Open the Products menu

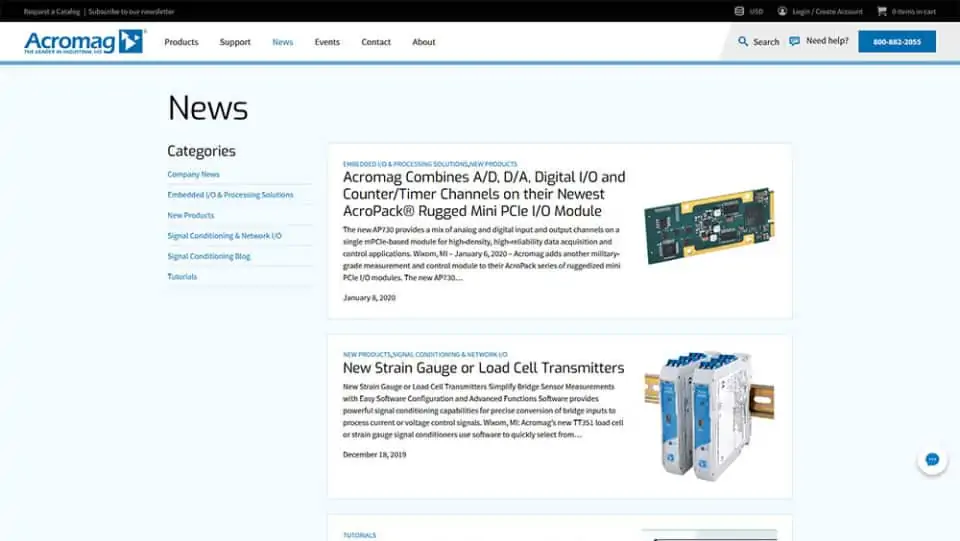(181, 42)
